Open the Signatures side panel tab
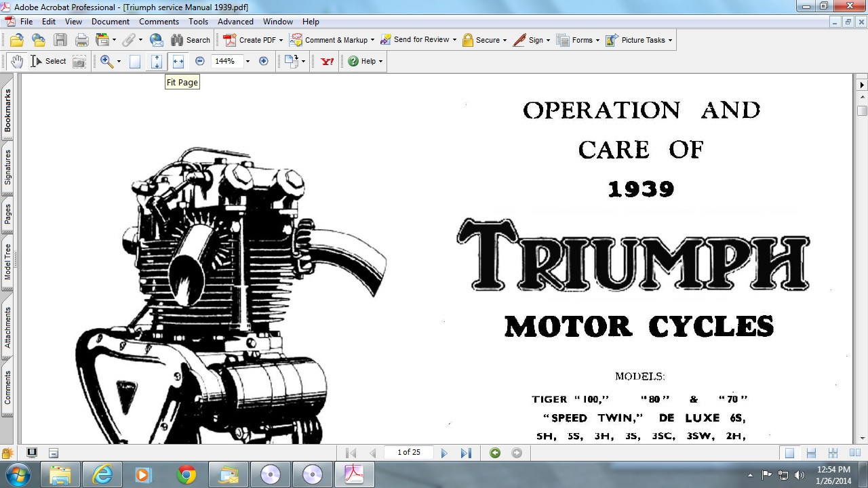The image size is (868, 488). [x=7, y=167]
